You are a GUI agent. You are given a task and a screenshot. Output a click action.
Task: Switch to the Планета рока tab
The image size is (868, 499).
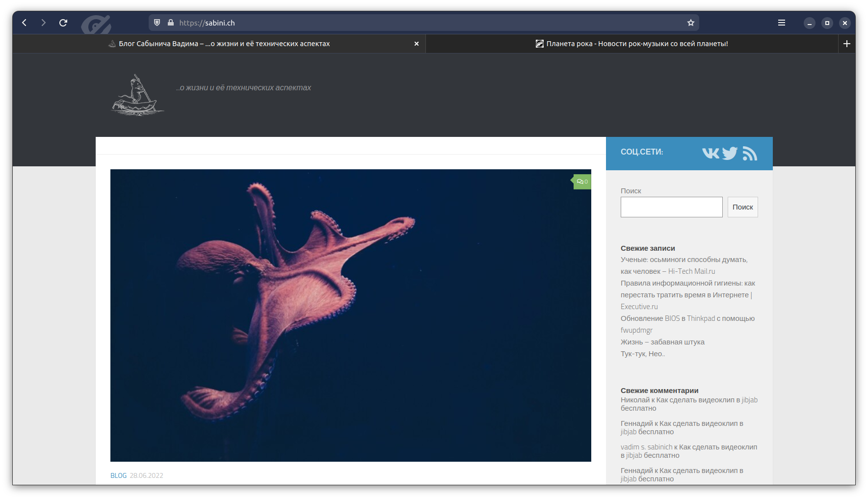coord(632,44)
